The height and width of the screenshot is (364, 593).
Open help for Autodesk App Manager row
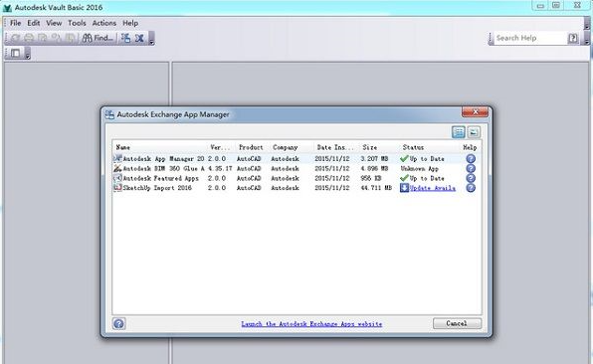click(x=471, y=159)
